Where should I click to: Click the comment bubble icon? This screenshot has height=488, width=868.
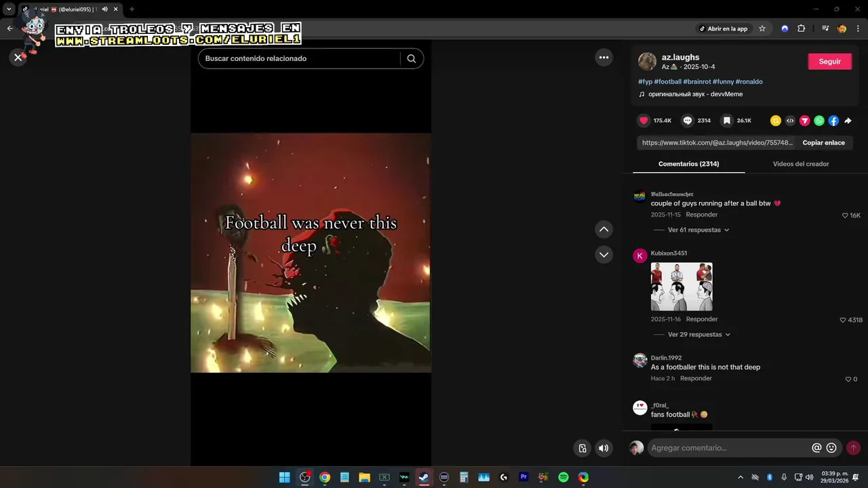688,121
